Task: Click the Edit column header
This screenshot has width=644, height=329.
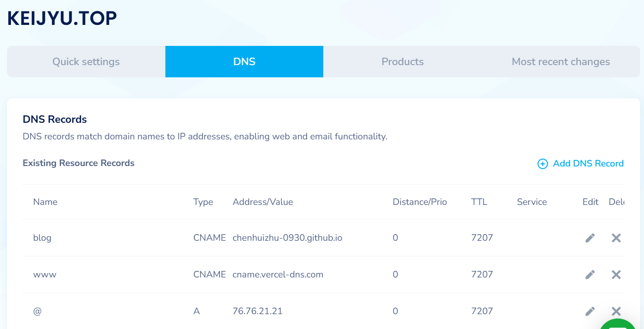Action: point(590,202)
